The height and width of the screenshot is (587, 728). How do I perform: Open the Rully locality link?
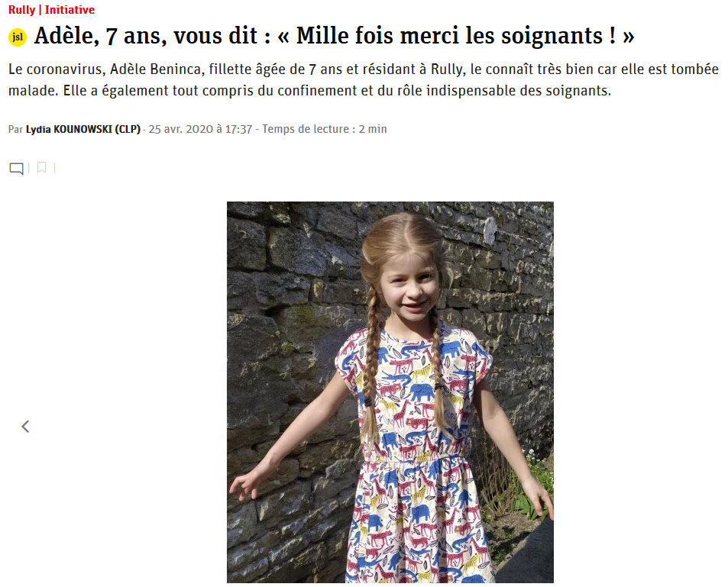pyautogui.click(x=21, y=10)
